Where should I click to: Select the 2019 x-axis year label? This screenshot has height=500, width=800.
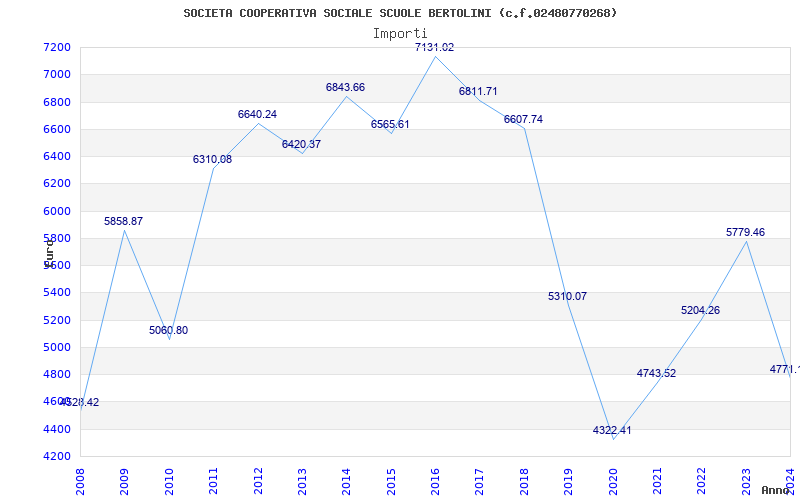(x=568, y=481)
